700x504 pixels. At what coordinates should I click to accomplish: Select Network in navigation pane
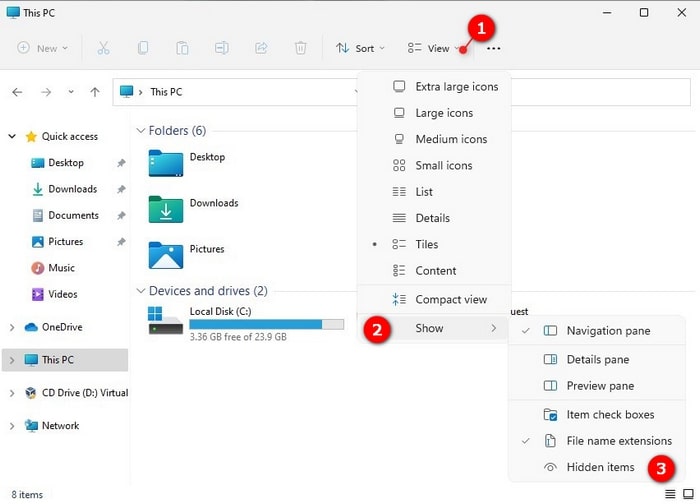click(52, 426)
